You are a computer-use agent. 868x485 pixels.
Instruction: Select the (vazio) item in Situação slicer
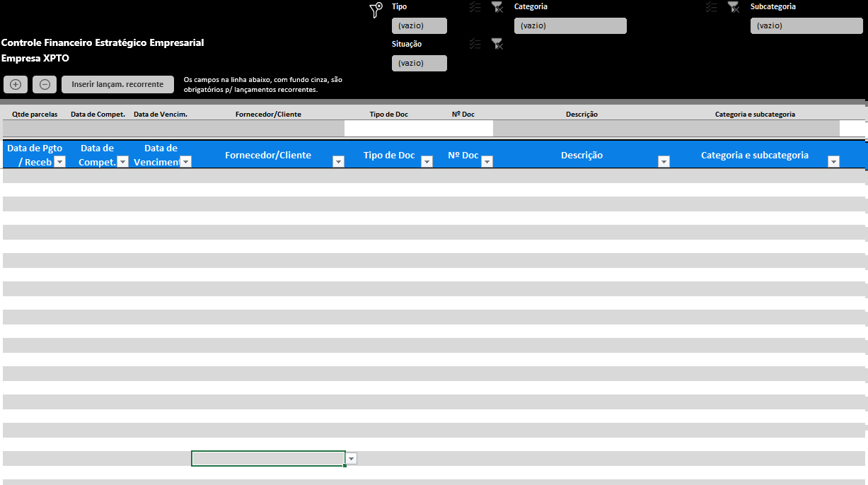(x=419, y=63)
